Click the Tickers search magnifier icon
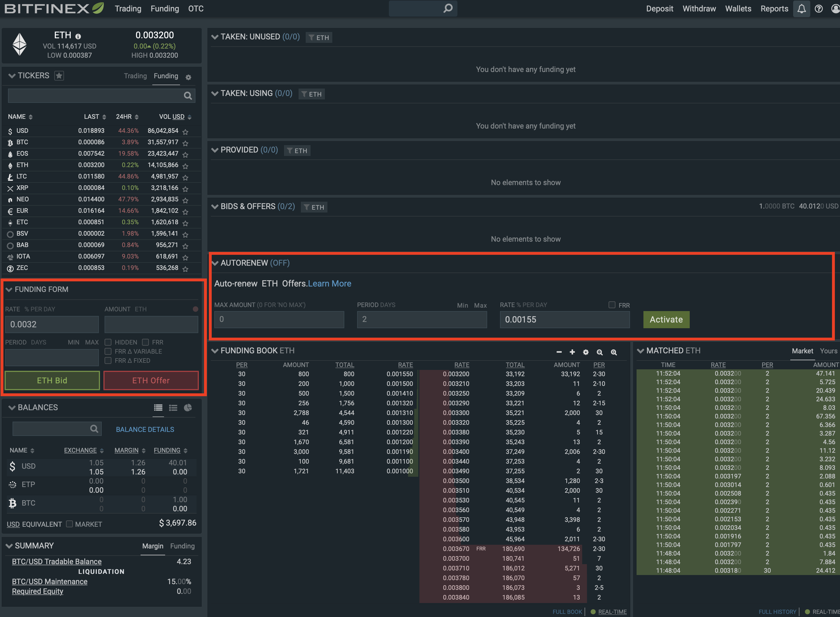Image resolution: width=840 pixels, height=617 pixels. [x=188, y=96]
